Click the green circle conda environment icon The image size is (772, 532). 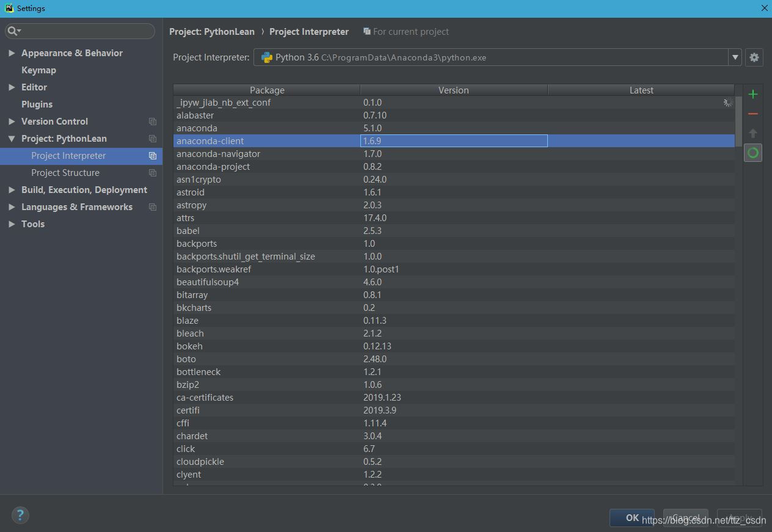[753, 153]
